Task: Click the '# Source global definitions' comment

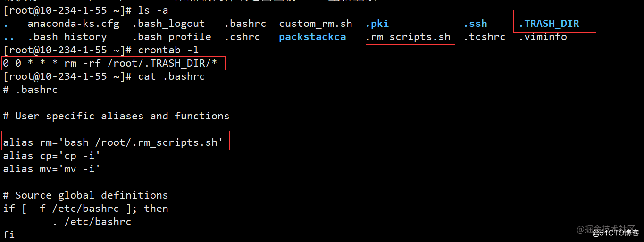Action: [85, 195]
